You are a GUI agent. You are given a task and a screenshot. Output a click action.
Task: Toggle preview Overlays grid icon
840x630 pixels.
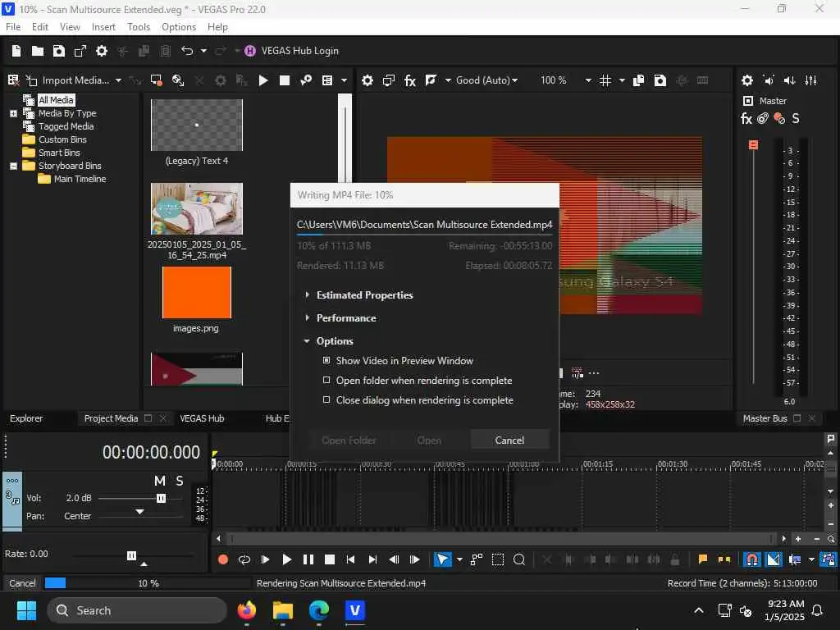pyautogui.click(x=605, y=80)
